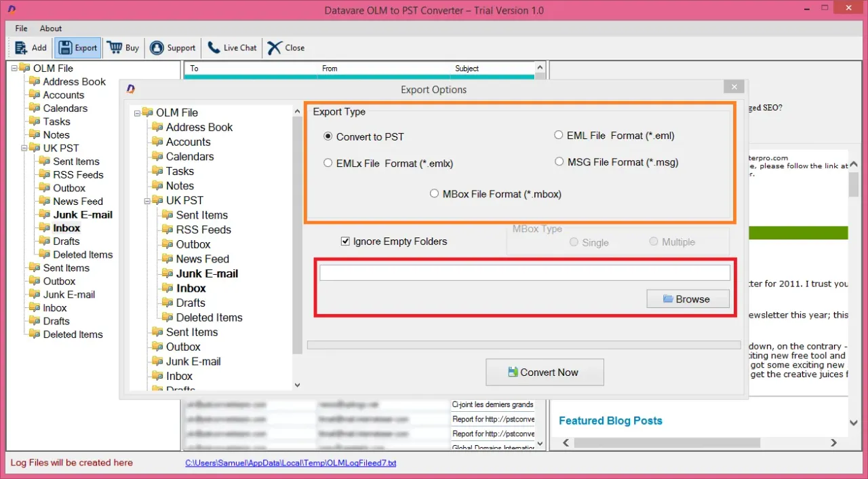Click Accounts folder icon in Export Options tree
The height and width of the screenshot is (479, 868).
157,142
